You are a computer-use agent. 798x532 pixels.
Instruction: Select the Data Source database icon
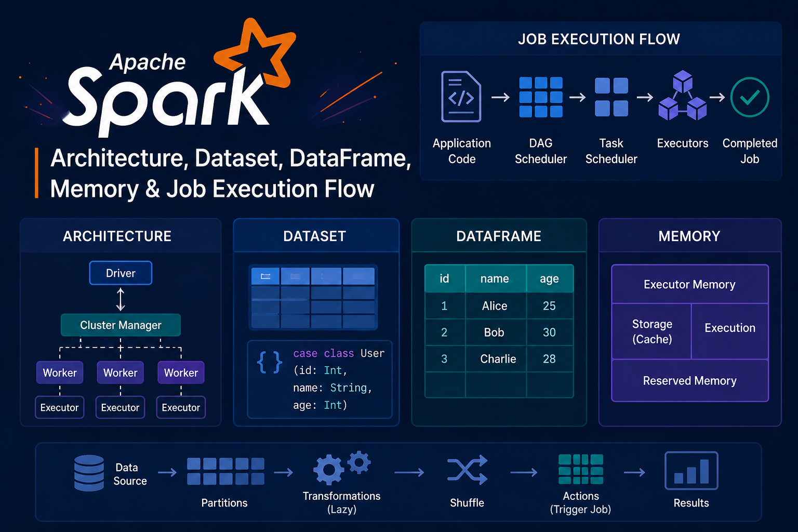point(89,473)
